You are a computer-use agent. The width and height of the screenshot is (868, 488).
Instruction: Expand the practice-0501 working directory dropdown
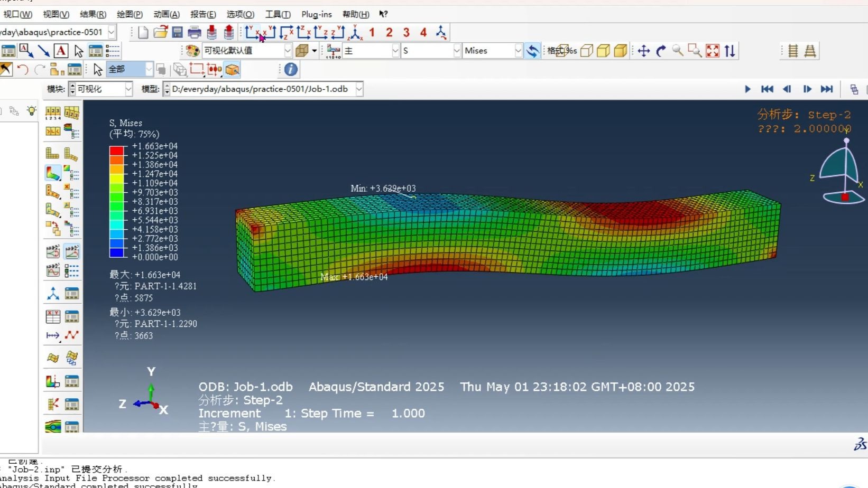tap(112, 32)
